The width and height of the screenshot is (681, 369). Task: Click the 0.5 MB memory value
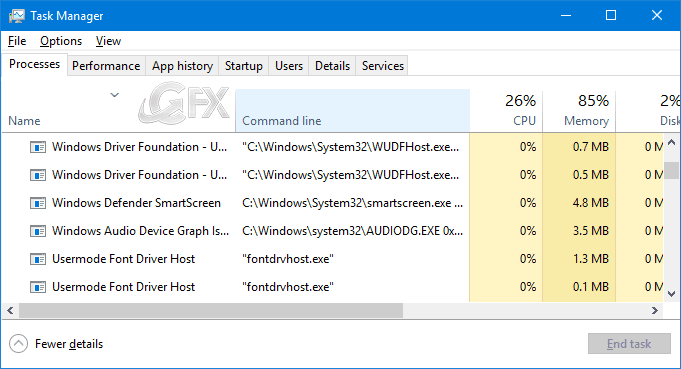click(x=591, y=175)
